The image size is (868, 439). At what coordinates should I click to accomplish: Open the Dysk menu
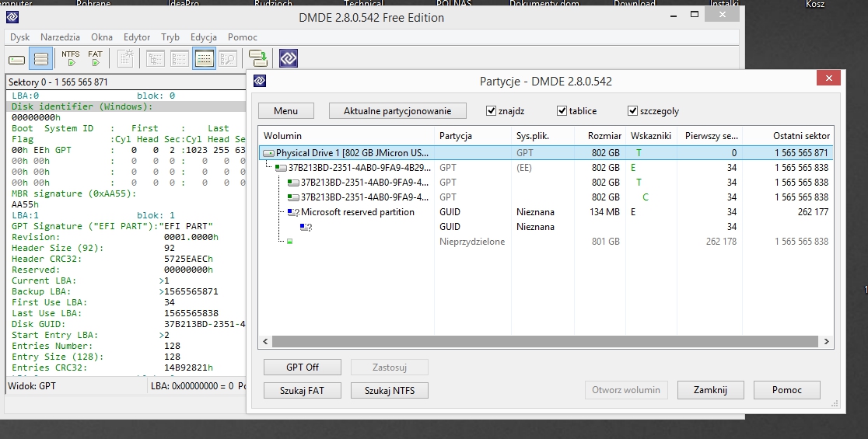click(20, 37)
